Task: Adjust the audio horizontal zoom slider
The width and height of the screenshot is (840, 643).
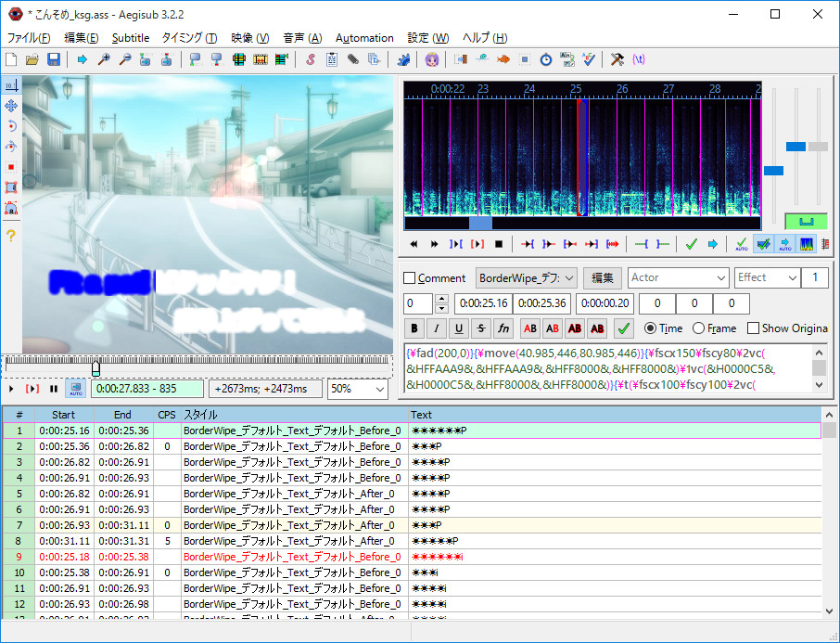Action: [773, 171]
